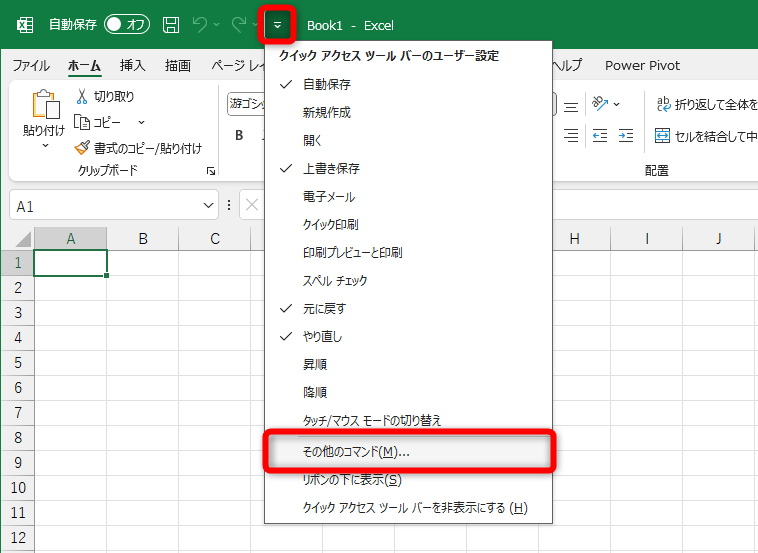Click the right-align text icon

pos(571,136)
